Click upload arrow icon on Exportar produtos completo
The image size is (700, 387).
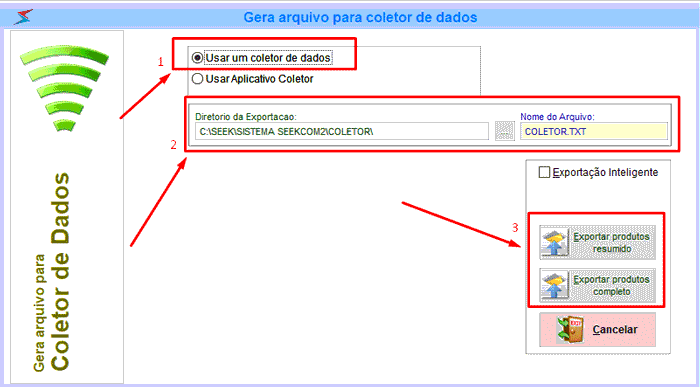coord(554,285)
